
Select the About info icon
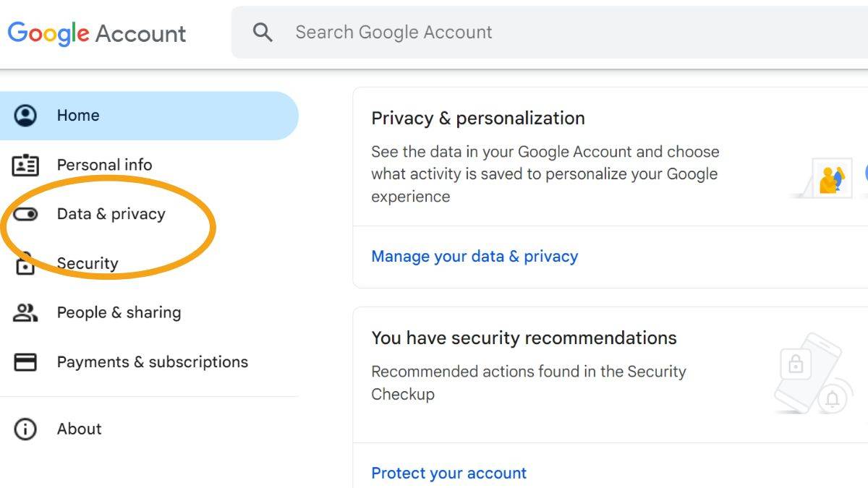pyautogui.click(x=25, y=429)
